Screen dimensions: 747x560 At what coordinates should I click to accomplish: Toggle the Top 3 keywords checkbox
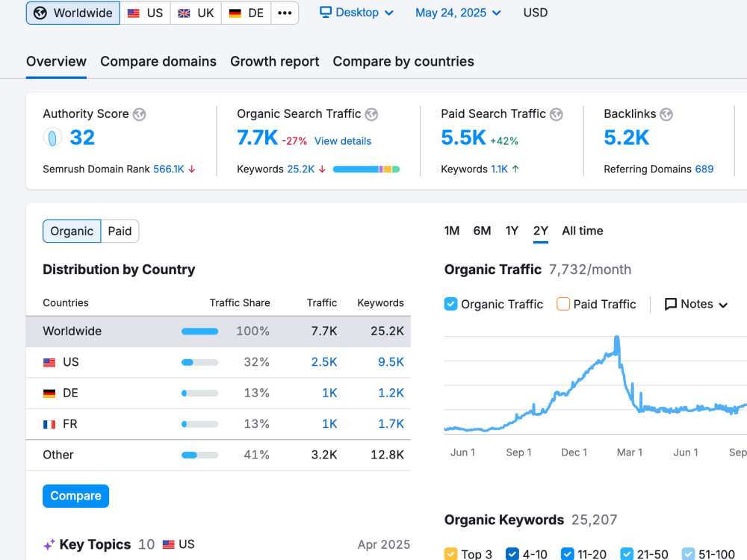(x=450, y=554)
